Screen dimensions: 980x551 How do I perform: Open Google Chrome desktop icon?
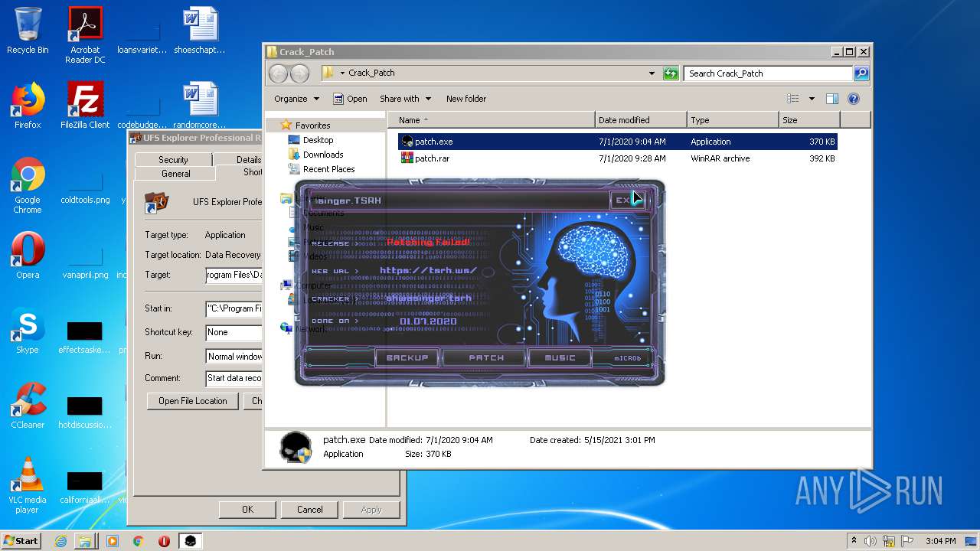[x=28, y=185]
